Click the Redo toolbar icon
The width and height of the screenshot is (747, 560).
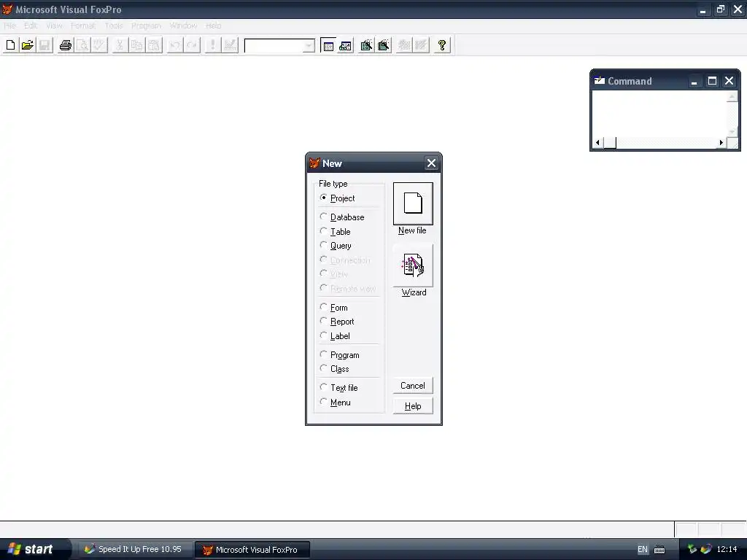(x=192, y=45)
